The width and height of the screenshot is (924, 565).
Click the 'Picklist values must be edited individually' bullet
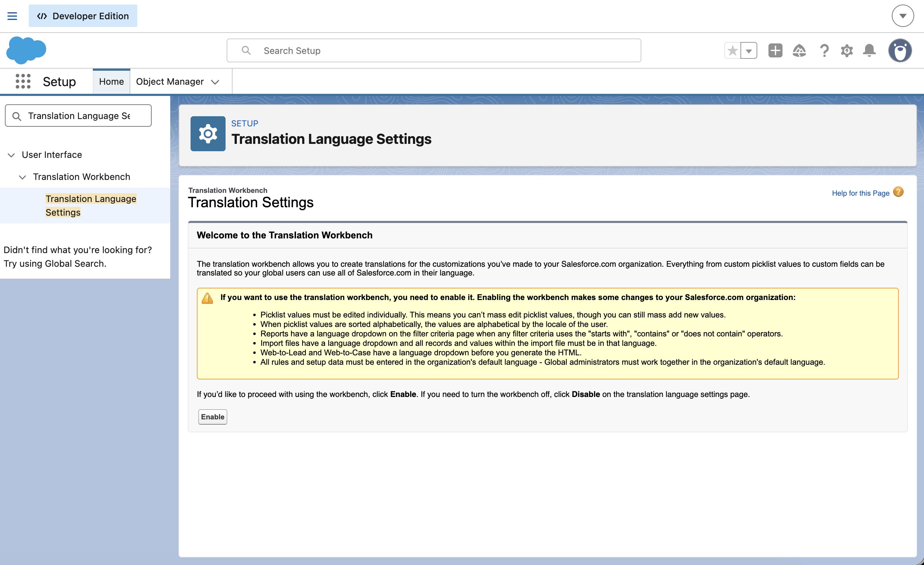click(x=493, y=315)
